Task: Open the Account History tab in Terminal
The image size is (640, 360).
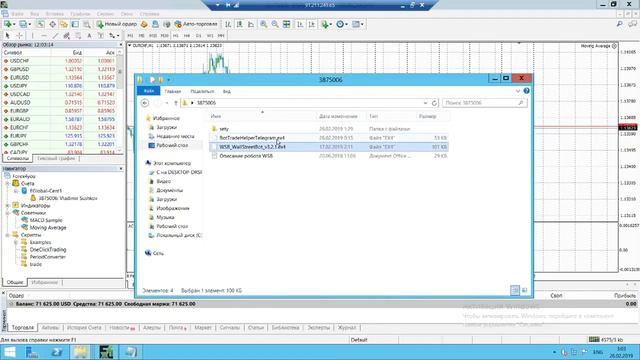Action: tap(84, 328)
